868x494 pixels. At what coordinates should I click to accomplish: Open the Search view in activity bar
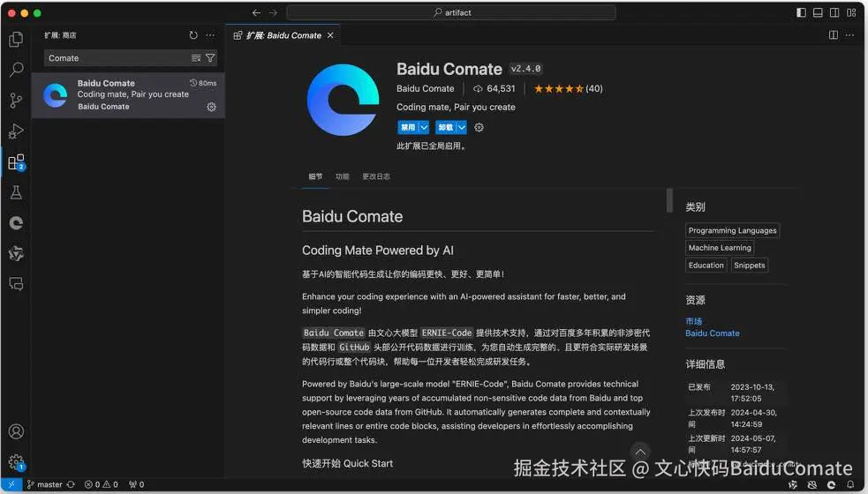[x=16, y=70]
